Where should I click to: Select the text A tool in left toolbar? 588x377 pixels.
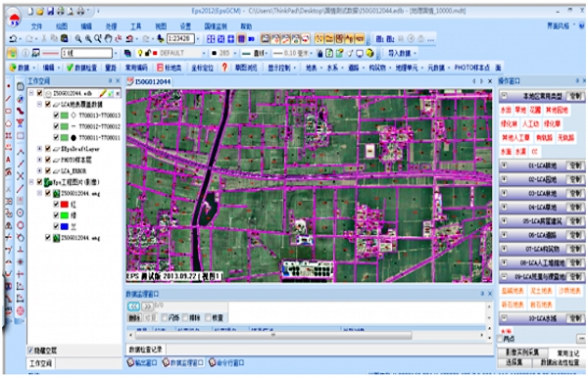click(x=8, y=160)
